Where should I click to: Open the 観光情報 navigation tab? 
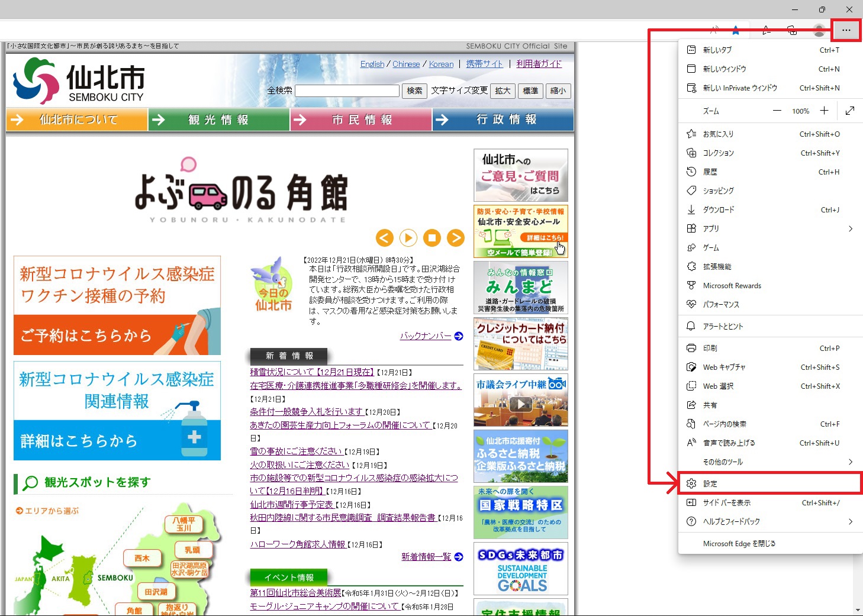[219, 120]
